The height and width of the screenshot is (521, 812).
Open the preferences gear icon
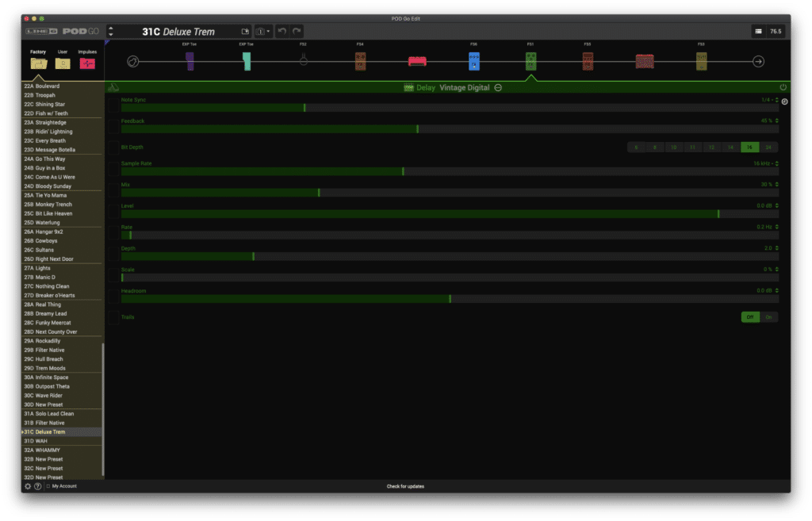(x=28, y=486)
